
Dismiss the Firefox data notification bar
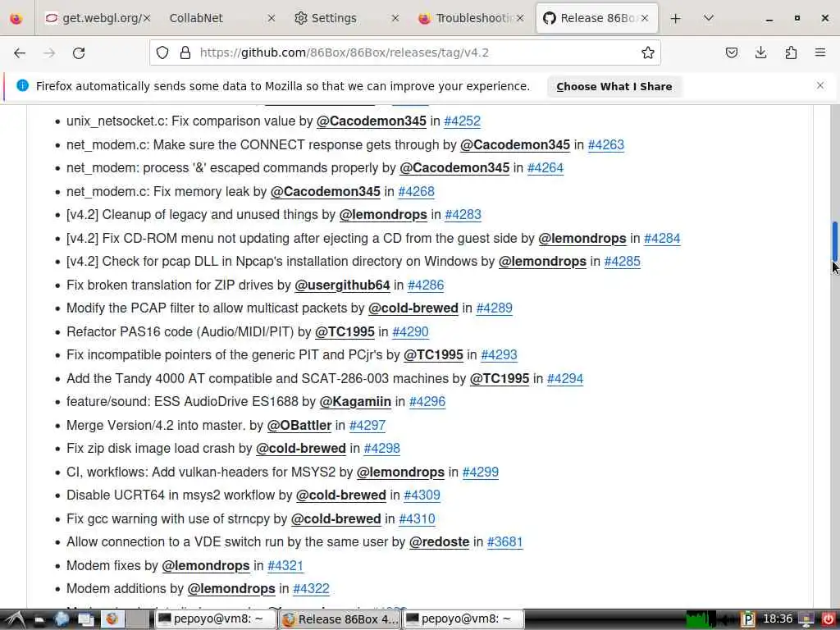coord(820,85)
